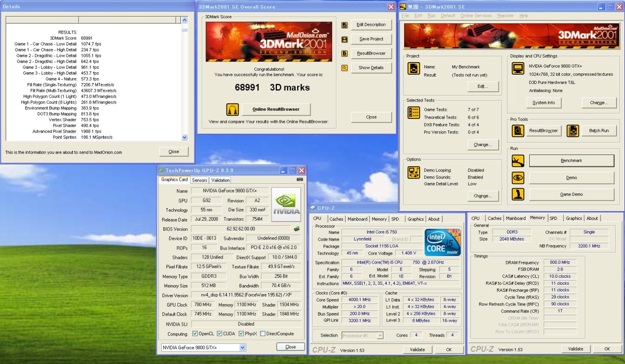
Task: Click Edit button in the Project section
Action: point(483,86)
